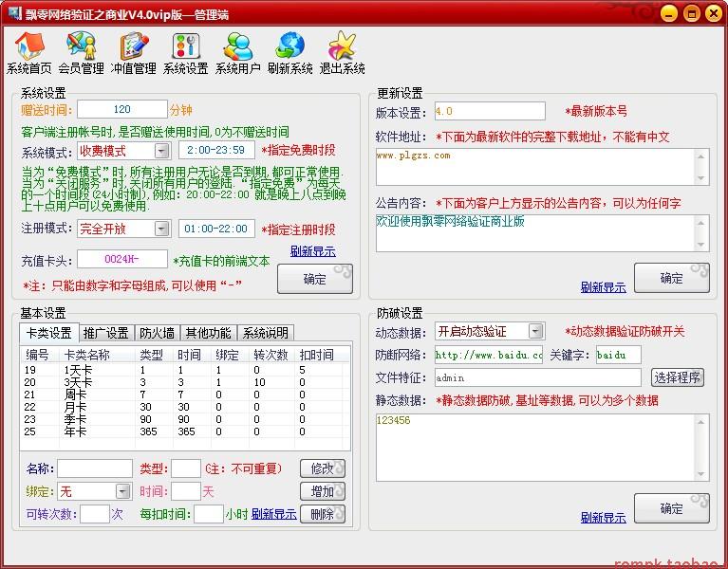The height and width of the screenshot is (569, 728).
Task: Click the 扣时间 column header
Action: pos(317,355)
